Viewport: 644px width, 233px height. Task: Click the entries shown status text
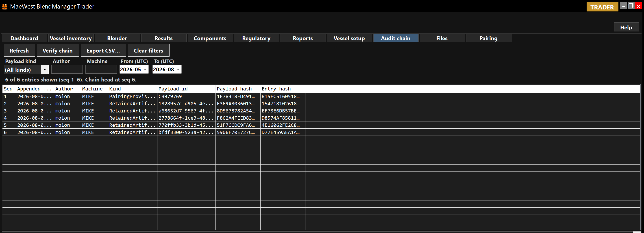pyautogui.click(x=71, y=80)
